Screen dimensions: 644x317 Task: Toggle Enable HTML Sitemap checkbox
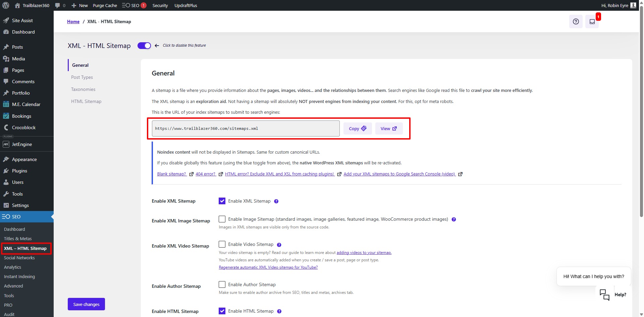(222, 311)
